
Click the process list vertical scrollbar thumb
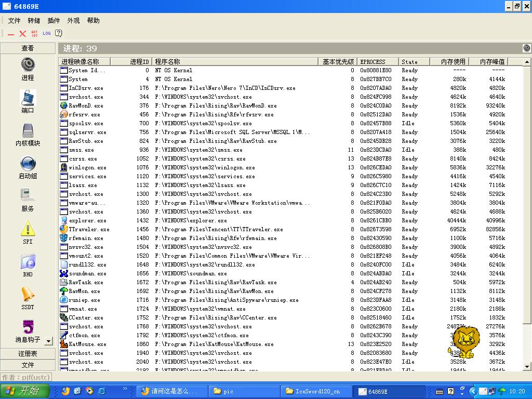[527, 195]
